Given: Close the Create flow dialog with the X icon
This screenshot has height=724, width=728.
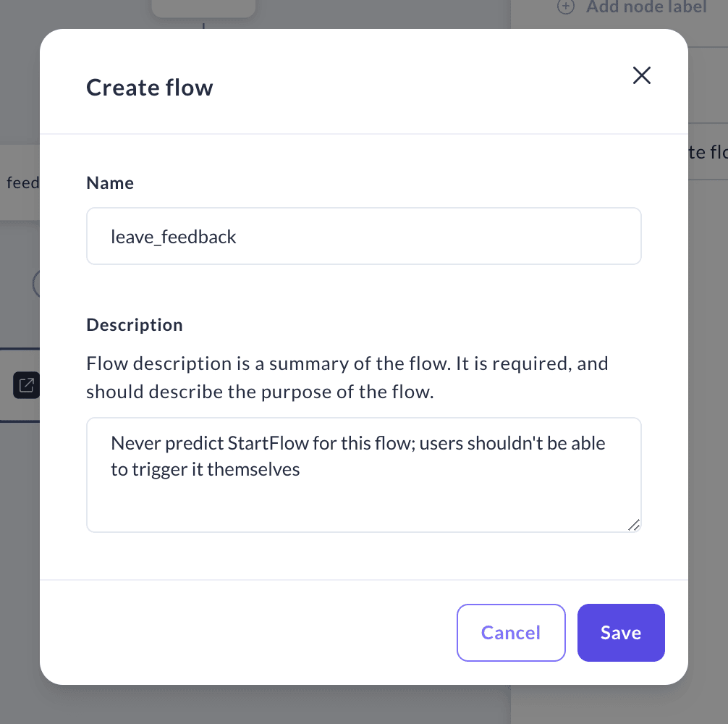Looking at the screenshot, I should point(641,75).
